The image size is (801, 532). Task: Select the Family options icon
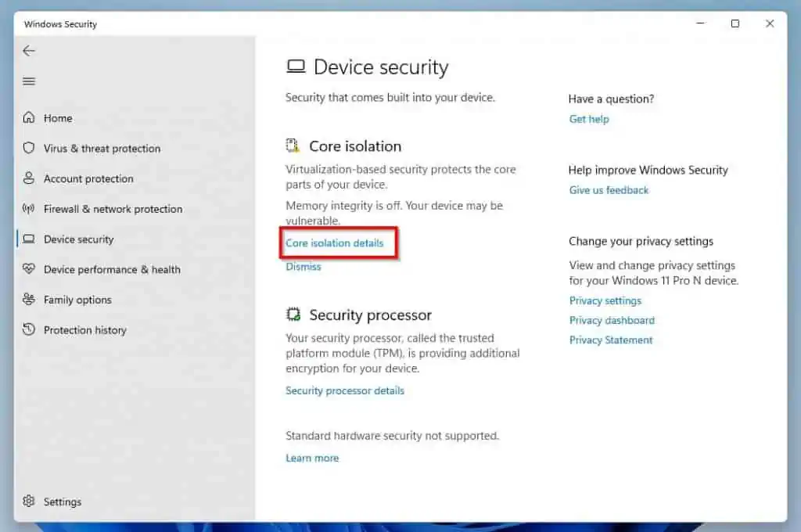[x=29, y=300]
